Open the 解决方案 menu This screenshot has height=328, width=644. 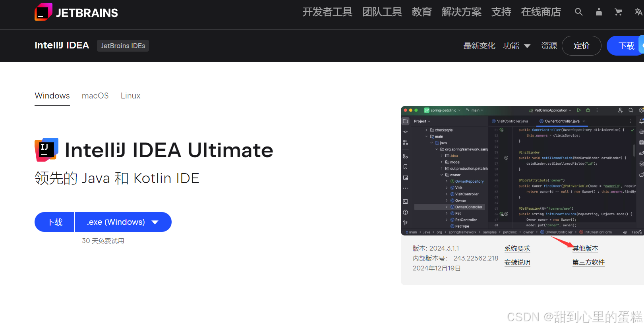(462, 12)
